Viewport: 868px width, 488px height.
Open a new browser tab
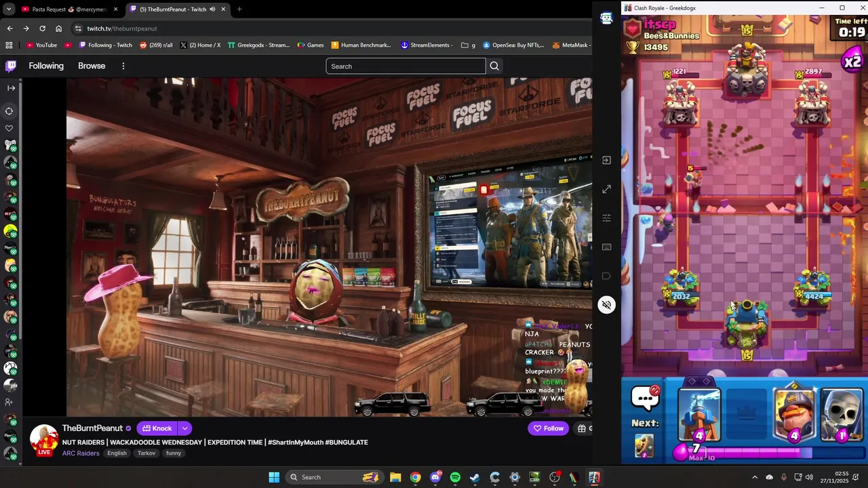[239, 9]
